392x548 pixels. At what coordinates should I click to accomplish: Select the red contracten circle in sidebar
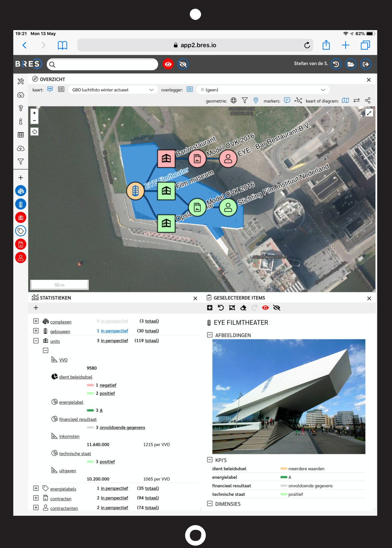coord(21,244)
